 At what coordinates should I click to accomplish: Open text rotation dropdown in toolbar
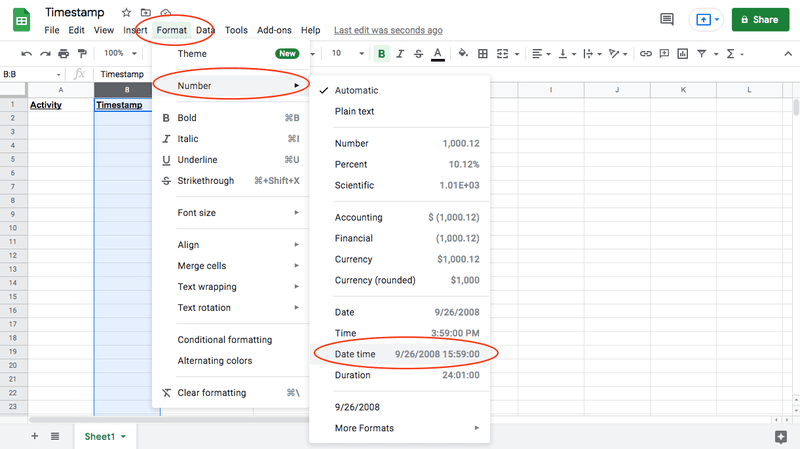click(618, 54)
